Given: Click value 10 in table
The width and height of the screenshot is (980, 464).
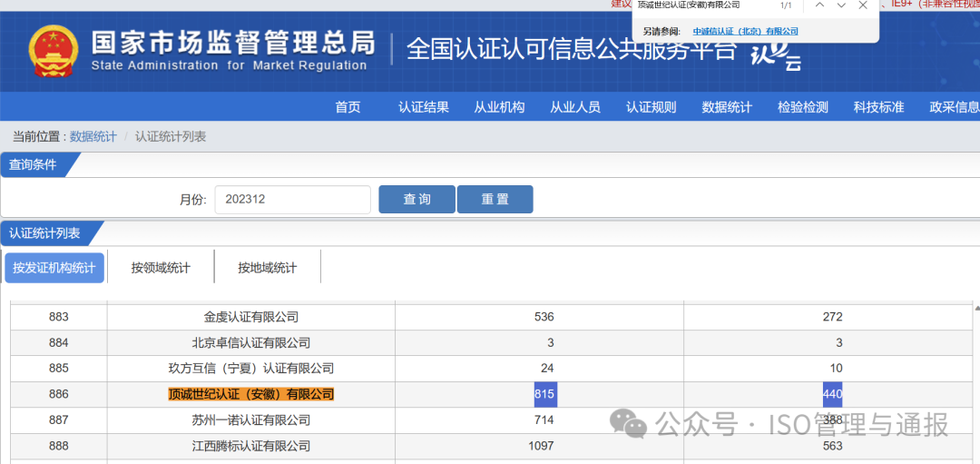Looking at the screenshot, I should click(836, 369).
